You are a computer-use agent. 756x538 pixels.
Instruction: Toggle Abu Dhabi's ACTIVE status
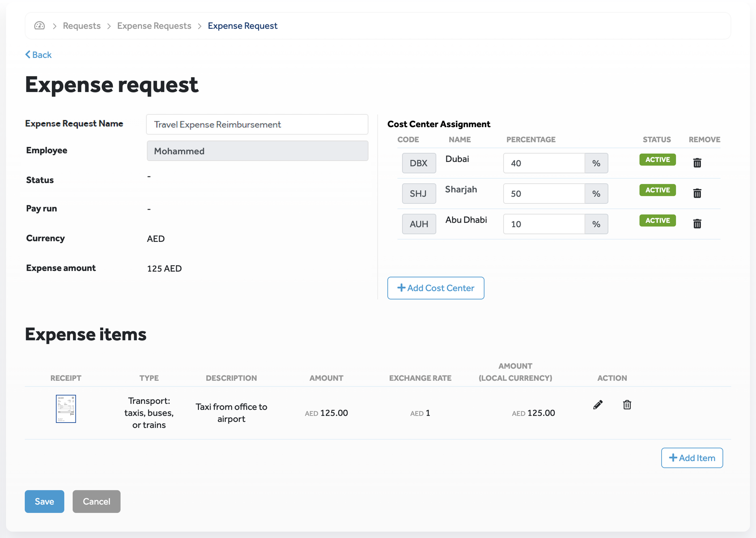pyautogui.click(x=657, y=220)
